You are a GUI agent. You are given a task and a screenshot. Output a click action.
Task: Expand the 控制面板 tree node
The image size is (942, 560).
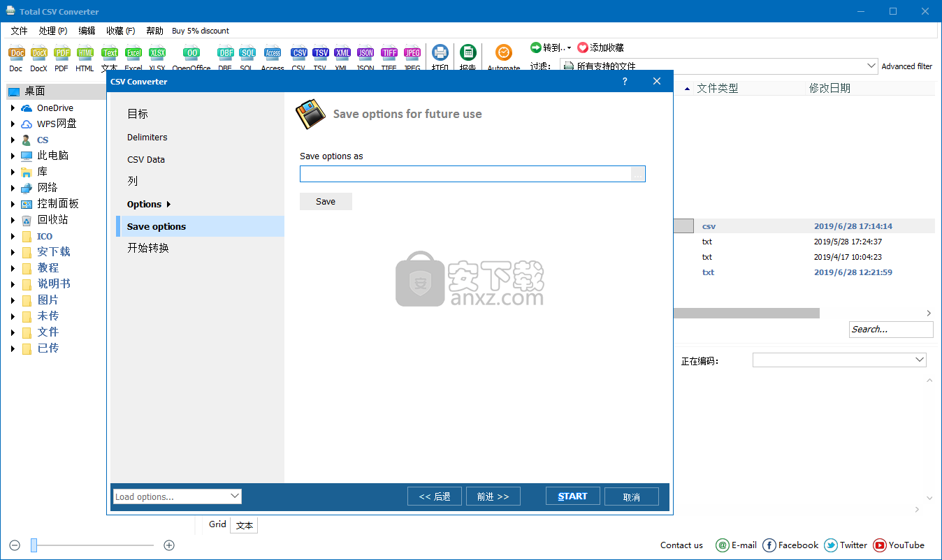pos(13,205)
